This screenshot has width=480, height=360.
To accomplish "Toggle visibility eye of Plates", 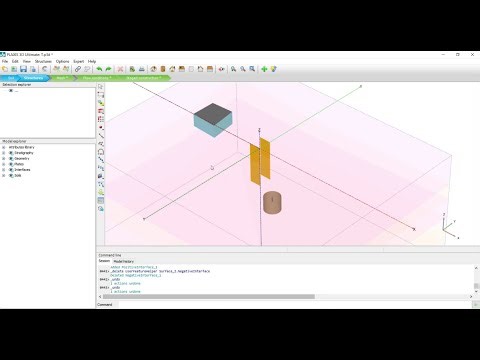I will tap(11, 164).
